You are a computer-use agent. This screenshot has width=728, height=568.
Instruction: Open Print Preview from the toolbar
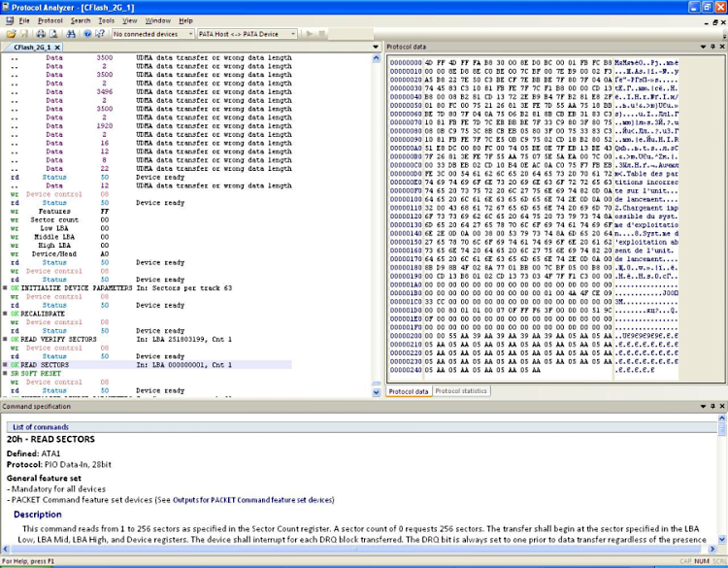[x=52, y=34]
